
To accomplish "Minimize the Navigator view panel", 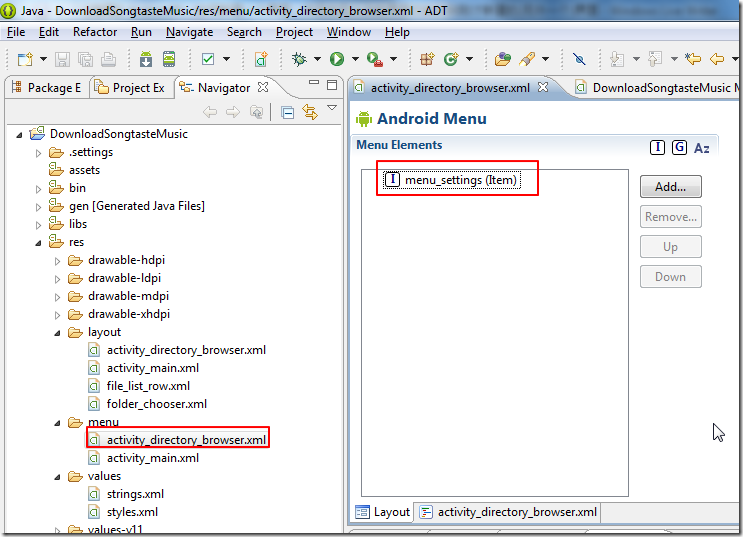I will (x=314, y=83).
